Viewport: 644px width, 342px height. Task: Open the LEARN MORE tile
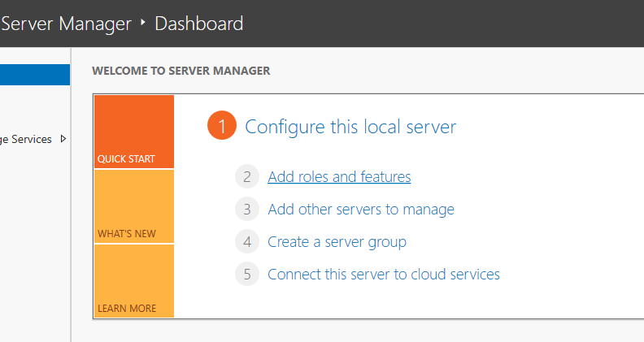[x=134, y=281]
